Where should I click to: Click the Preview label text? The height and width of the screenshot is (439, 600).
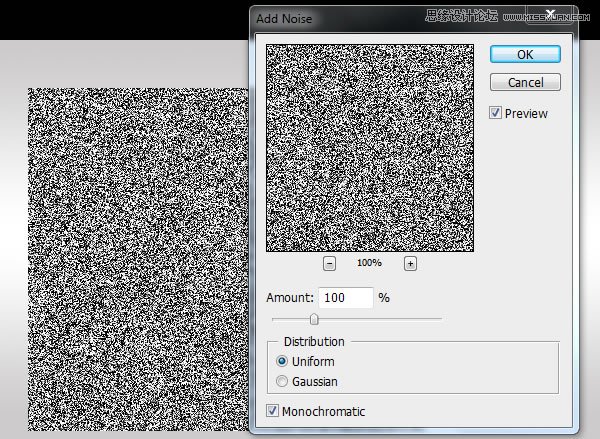(x=526, y=113)
